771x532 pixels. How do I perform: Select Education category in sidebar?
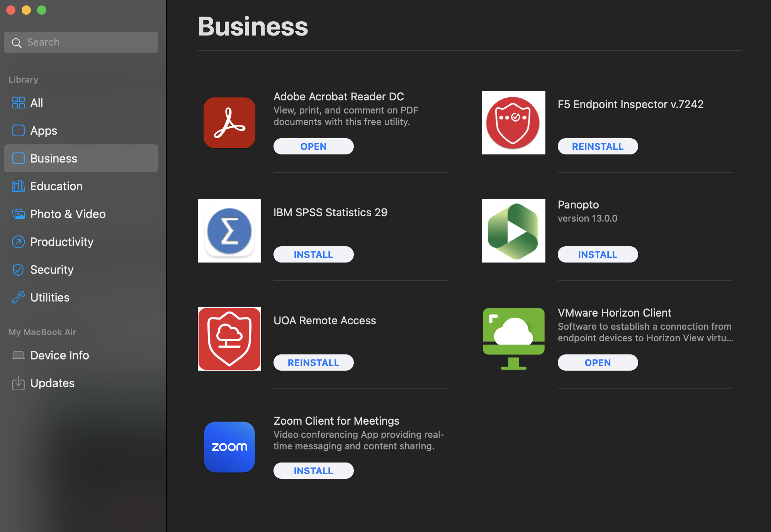(x=56, y=186)
